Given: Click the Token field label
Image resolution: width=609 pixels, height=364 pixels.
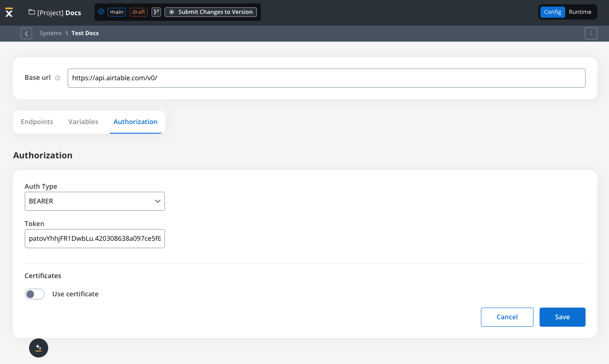Looking at the screenshot, I should click(x=34, y=224).
